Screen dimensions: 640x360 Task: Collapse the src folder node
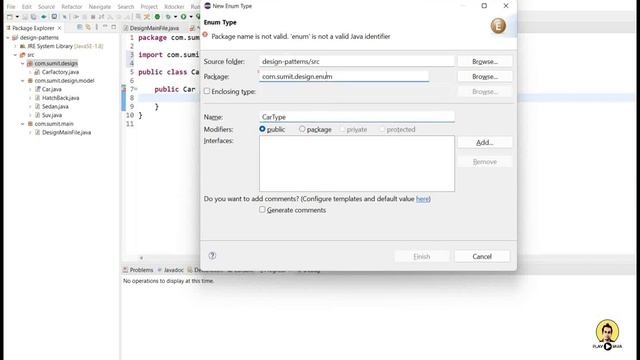tap(15, 55)
